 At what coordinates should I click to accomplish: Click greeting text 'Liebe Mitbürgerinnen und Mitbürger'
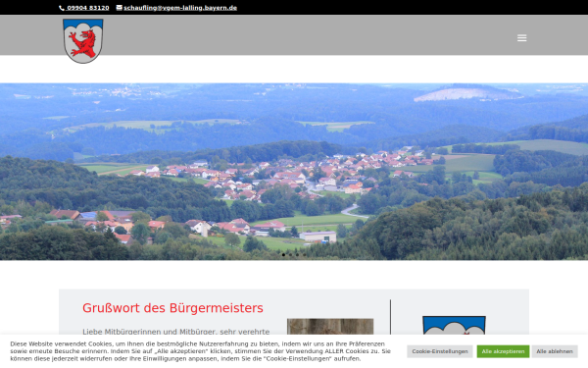(150, 332)
